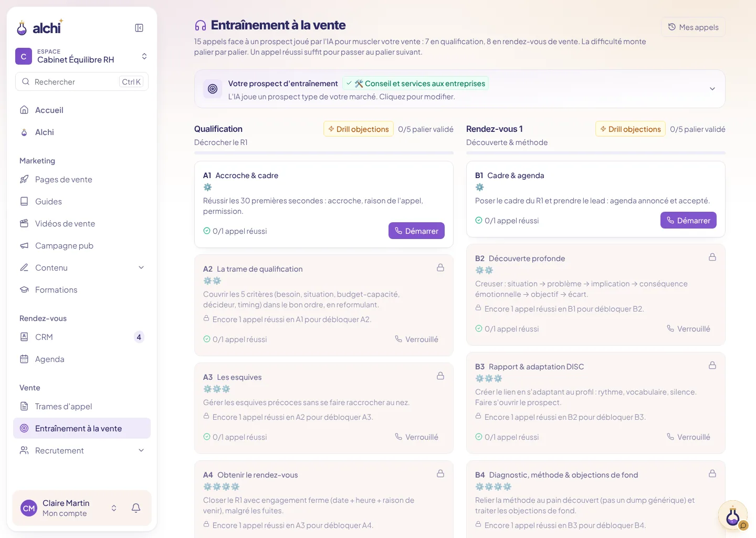The height and width of the screenshot is (538, 756).
Task: Click the difficulty gear icon on B1 card
Action: 479,188
